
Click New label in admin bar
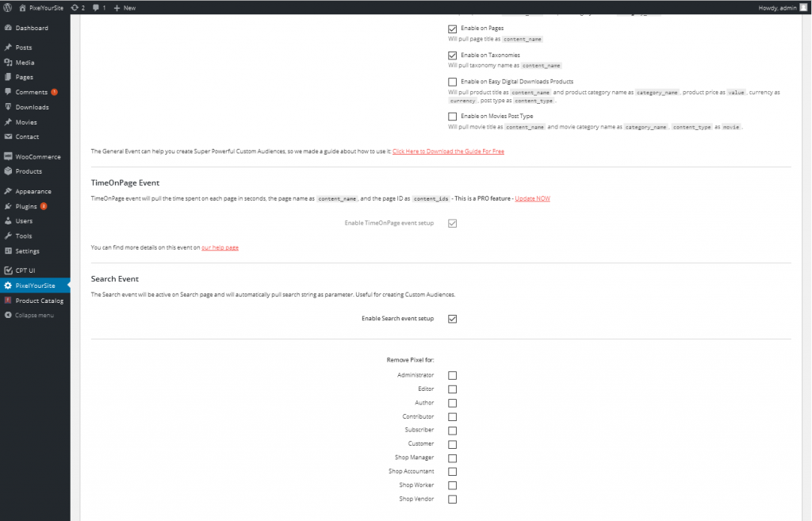click(x=129, y=8)
